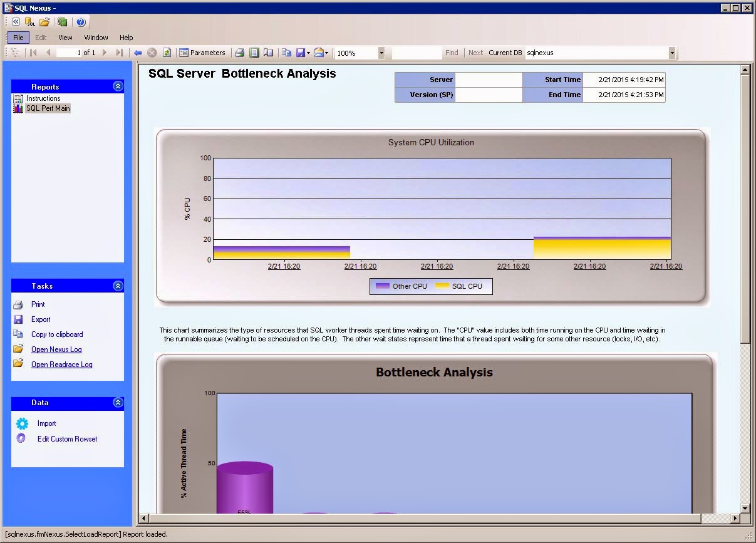This screenshot has height=543, width=756.
Task: Collapse the Reports panel
Action: (118, 86)
